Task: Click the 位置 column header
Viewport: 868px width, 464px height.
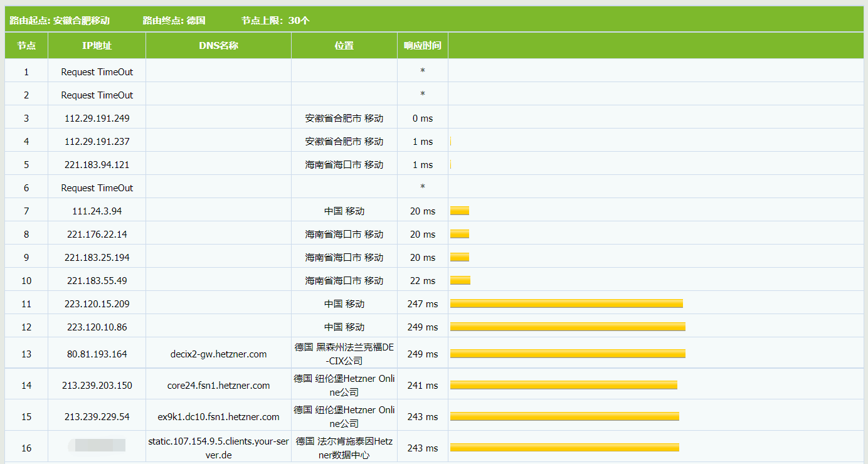Action: [x=344, y=46]
